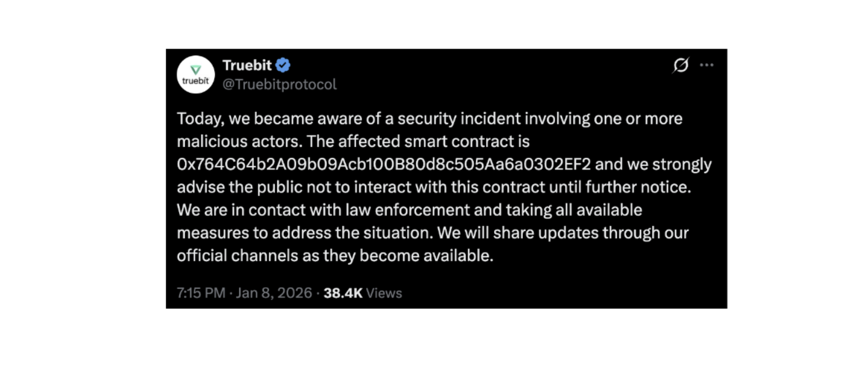The image size is (868, 372).
Task: Click the Jan 8, 2026 timestamp
Action: pos(273,293)
